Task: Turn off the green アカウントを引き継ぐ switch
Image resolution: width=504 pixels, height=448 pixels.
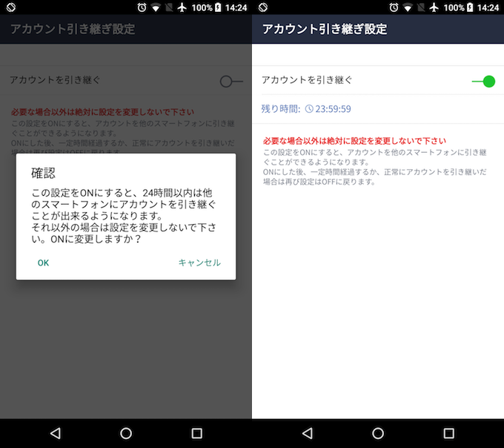Action: pos(483,81)
